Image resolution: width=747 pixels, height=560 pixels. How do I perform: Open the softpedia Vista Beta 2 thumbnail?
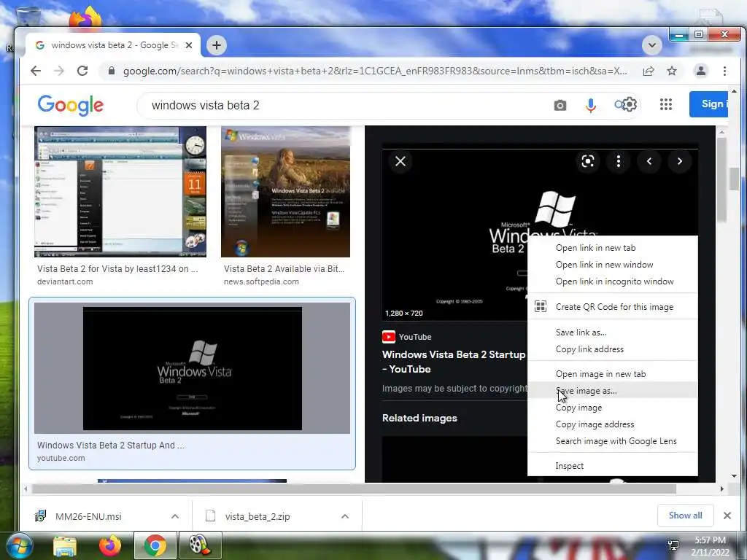(x=285, y=192)
